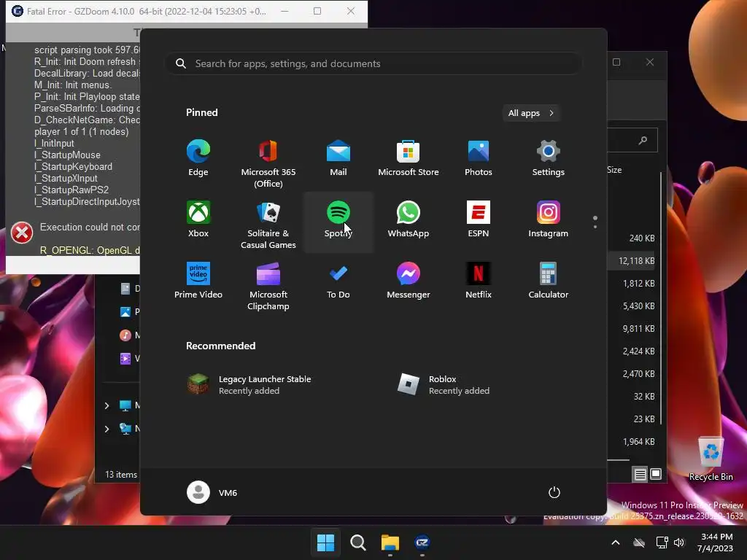Open Documents quick access item in Explorer

(x=129, y=289)
